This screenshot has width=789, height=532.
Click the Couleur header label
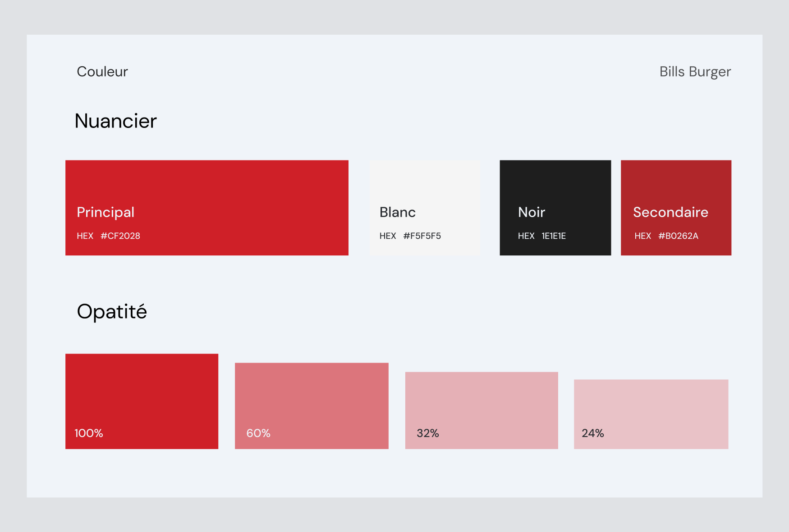click(102, 72)
